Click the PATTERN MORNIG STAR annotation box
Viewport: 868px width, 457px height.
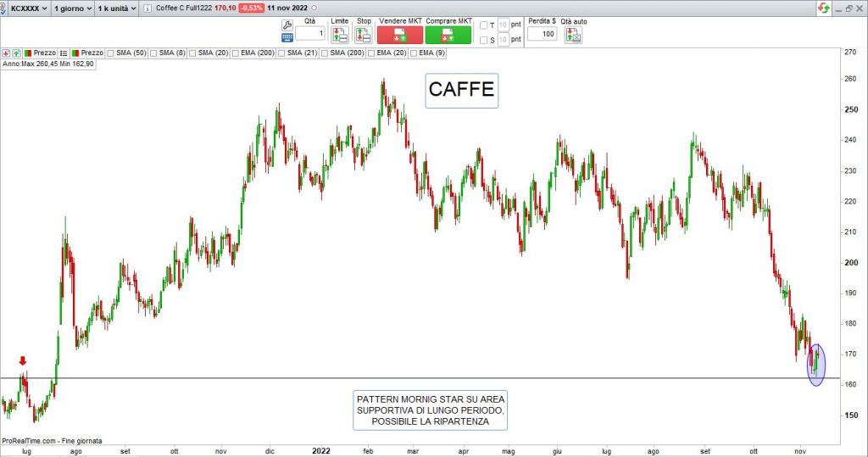tap(430, 410)
